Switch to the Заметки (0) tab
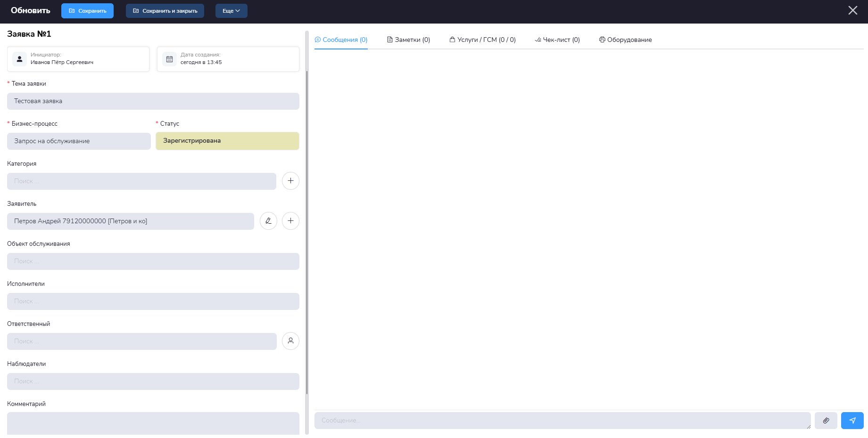 click(x=408, y=40)
